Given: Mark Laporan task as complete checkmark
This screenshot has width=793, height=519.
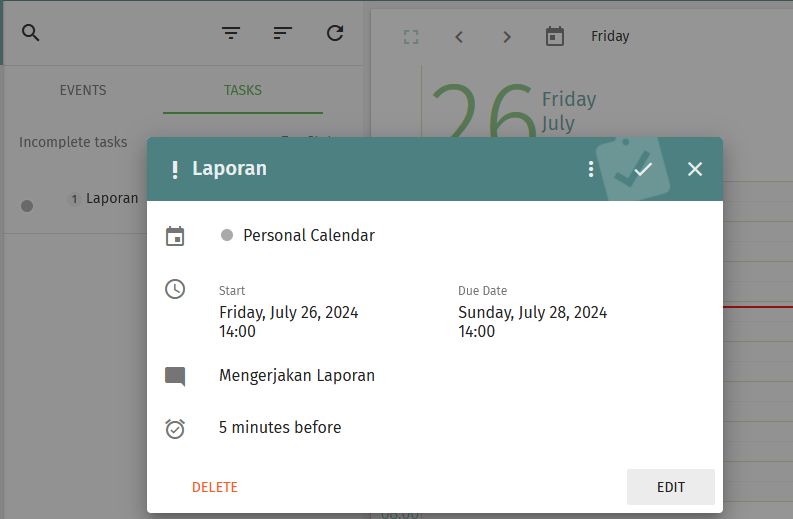Looking at the screenshot, I should point(643,169).
